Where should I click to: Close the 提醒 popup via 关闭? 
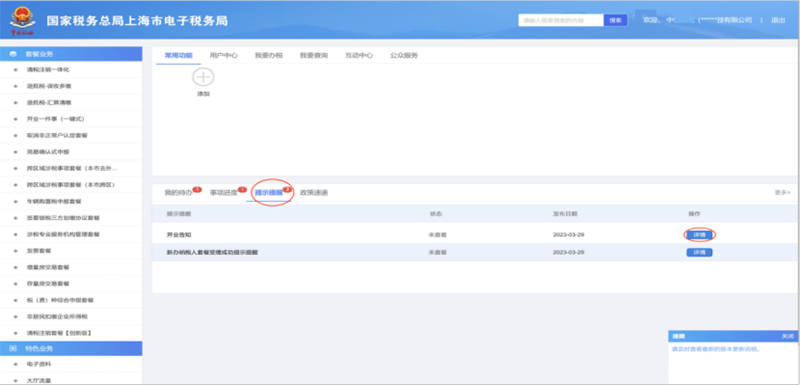pos(787,337)
